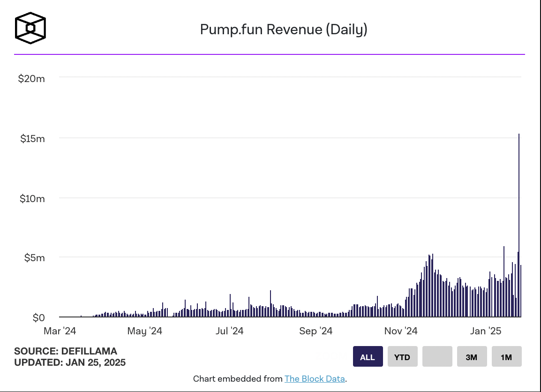Click the Sep '24 x-axis label

pyautogui.click(x=315, y=331)
